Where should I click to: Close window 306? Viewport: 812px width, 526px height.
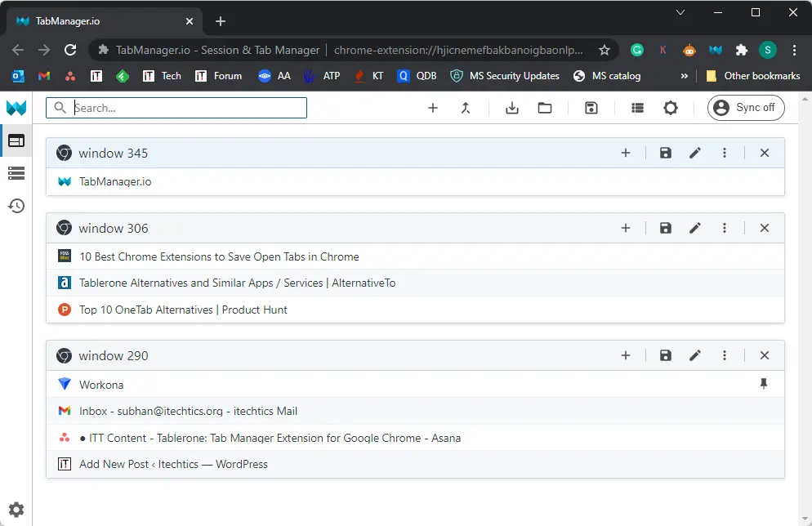click(x=765, y=228)
